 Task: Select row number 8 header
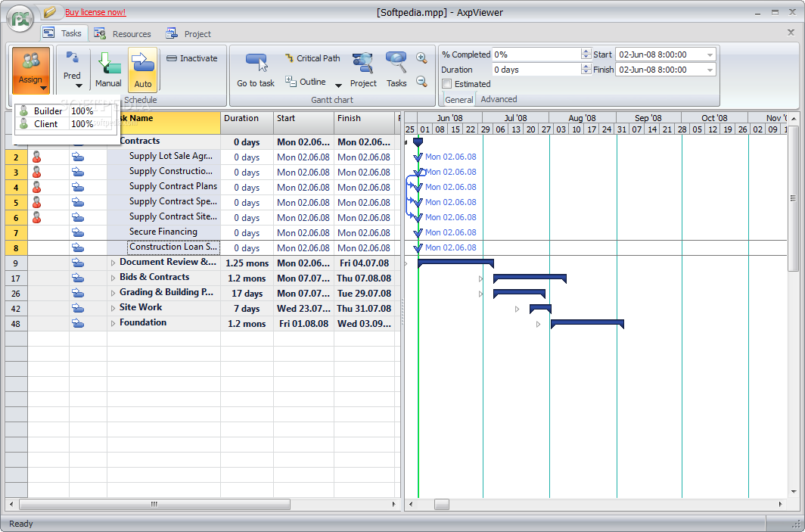coord(16,248)
